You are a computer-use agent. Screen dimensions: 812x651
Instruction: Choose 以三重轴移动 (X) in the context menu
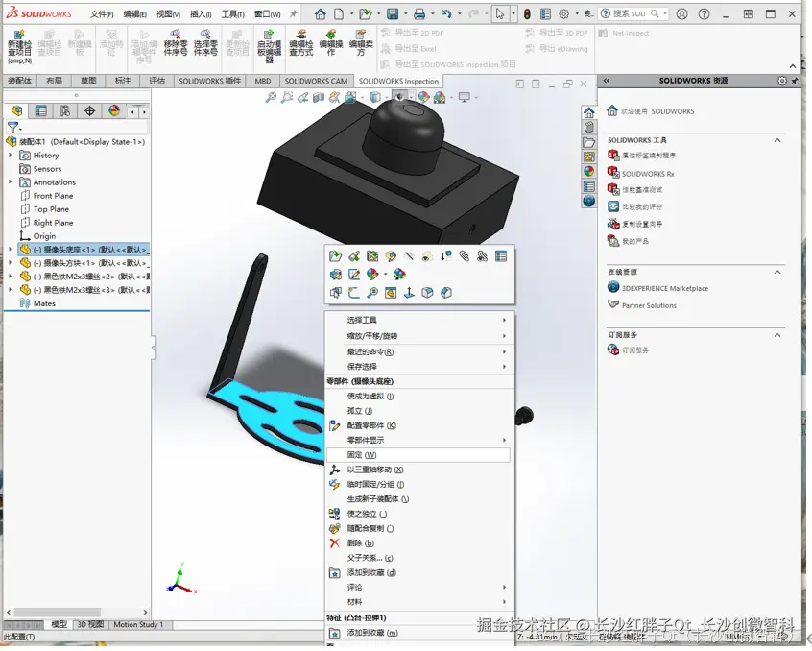point(418,470)
